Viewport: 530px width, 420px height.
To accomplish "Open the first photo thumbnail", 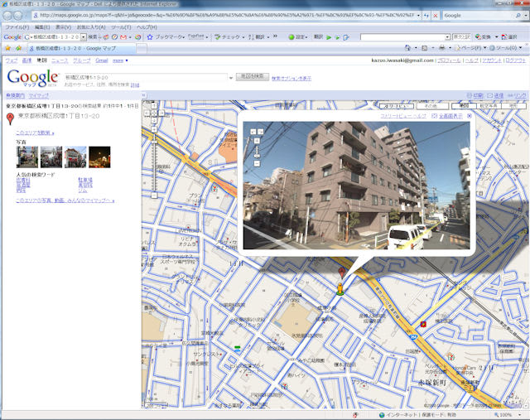I will [27, 157].
